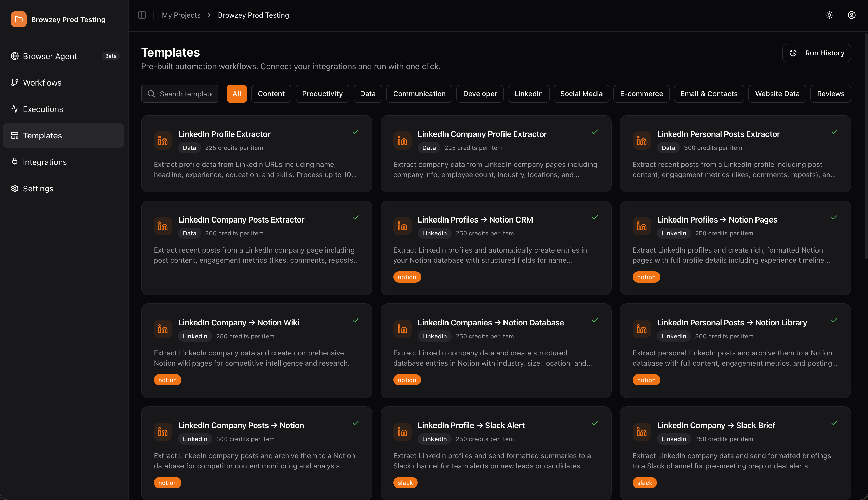Toggle the checkmark on LinkedIn Profiles Notion CRM

point(595,217)
